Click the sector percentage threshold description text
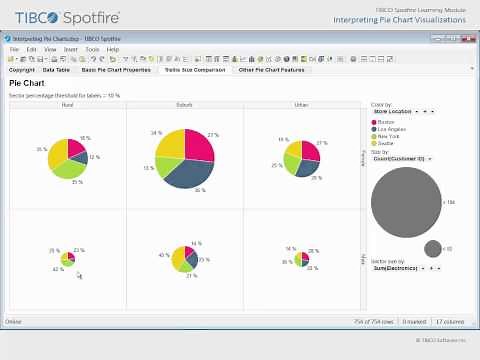Viewport: 480px width, 360px height. [x=64, y=96]
